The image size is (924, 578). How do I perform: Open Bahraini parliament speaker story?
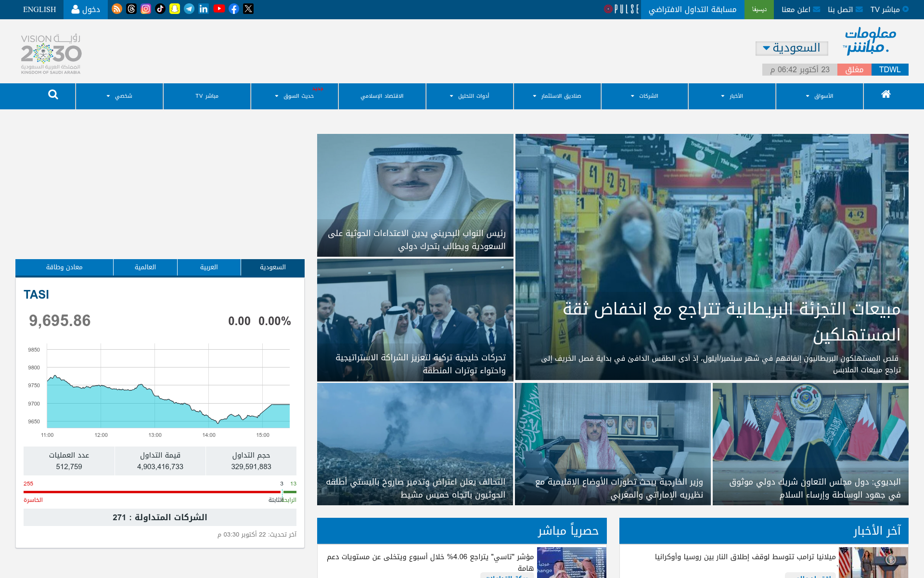[x=415, y=195]
